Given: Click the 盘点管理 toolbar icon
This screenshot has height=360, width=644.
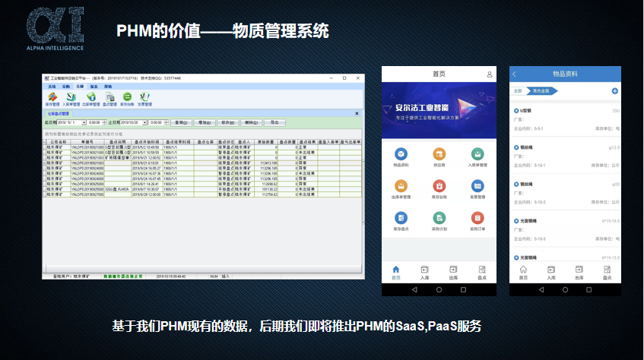Looking at the screenshot, I should [110, 97].
